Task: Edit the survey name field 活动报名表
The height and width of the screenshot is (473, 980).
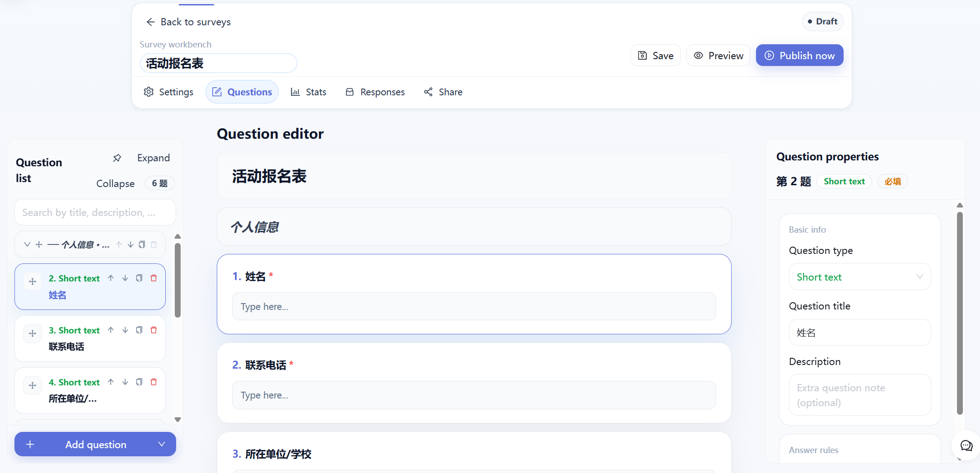Action: [219, 63]
